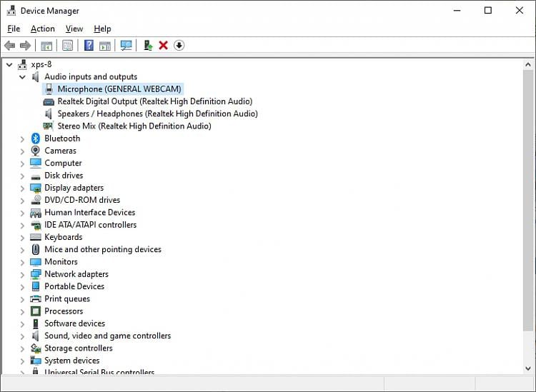Click the blue Help question-mark icon

click(89, 46)
